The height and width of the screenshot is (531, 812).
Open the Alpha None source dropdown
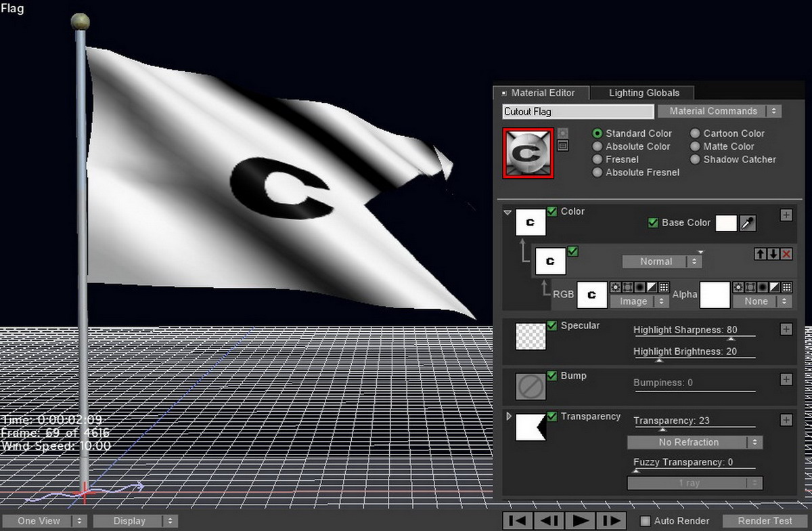coord(762,301)
